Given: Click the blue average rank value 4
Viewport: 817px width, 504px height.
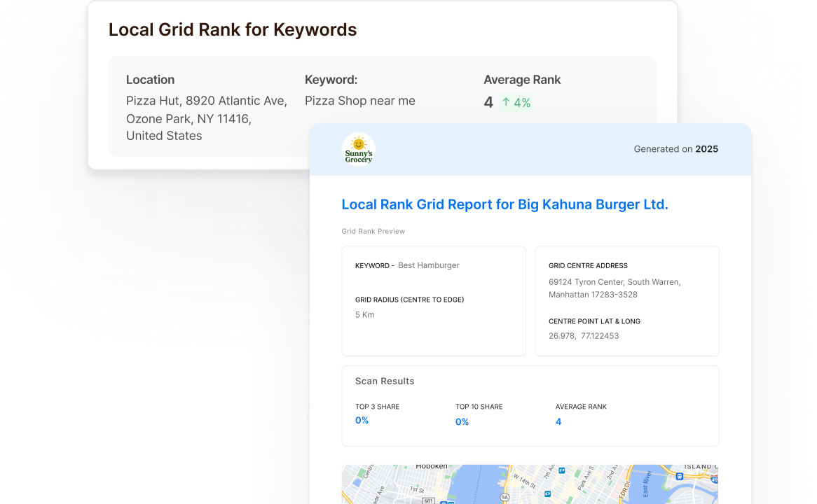Looking at the screenshot, I should [x=558, y=421].
